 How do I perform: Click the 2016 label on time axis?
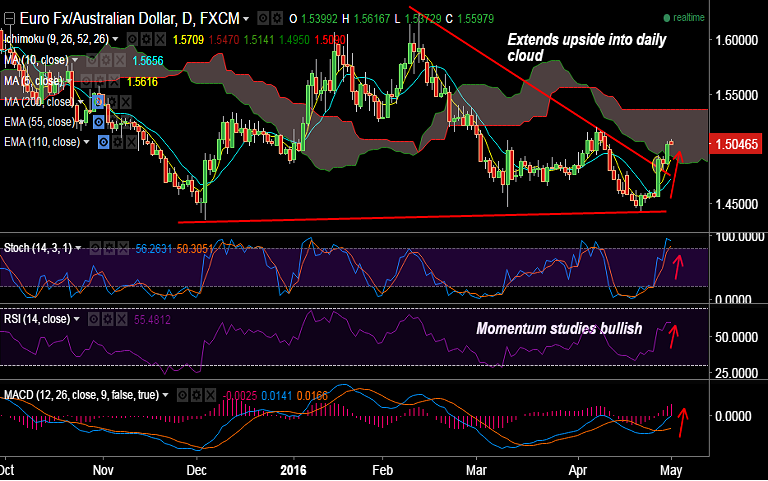tap(293, 471)
